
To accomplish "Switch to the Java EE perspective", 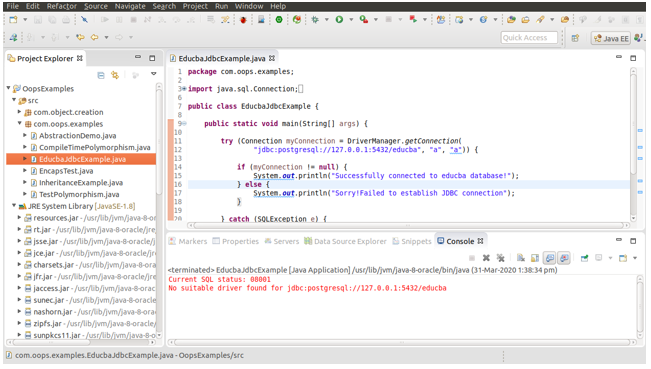I will [611, 38].
